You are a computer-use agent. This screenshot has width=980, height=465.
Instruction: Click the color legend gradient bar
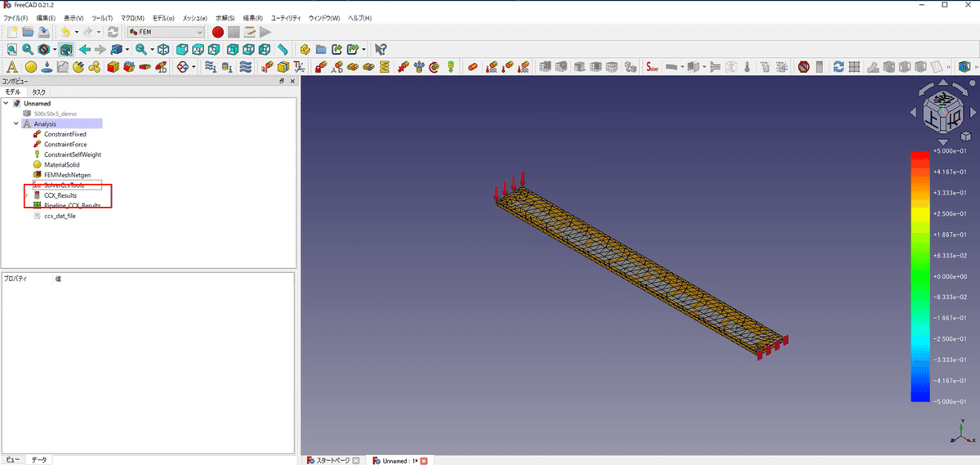click(x=921, y=276)
